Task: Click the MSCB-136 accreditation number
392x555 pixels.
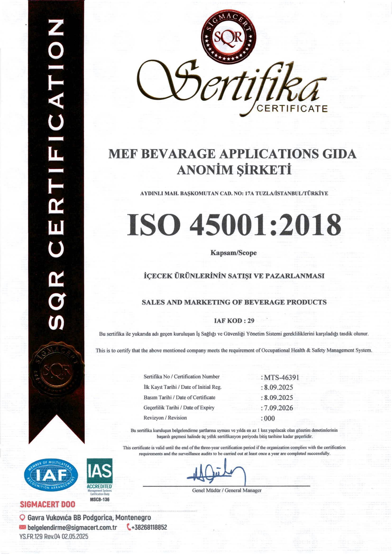Action: 100,499
